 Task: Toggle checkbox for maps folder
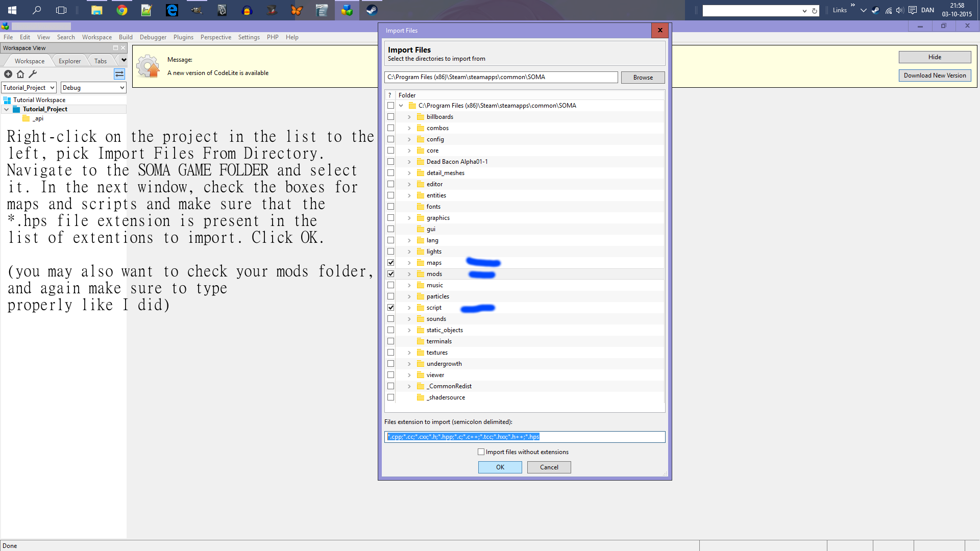pos(390,262)
